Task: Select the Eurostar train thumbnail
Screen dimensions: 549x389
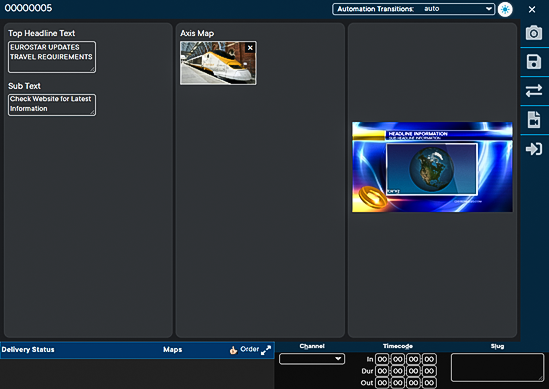Action: 218,63
